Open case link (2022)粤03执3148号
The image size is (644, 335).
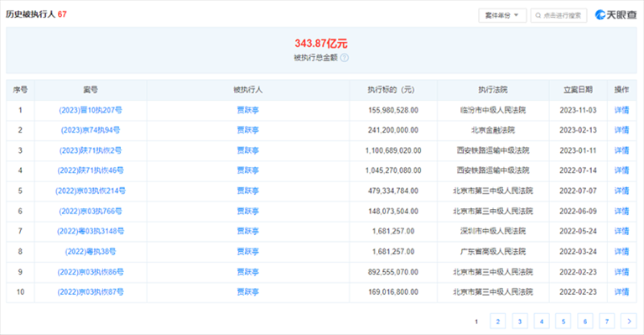pyautogui.click(x=91, y=232)
